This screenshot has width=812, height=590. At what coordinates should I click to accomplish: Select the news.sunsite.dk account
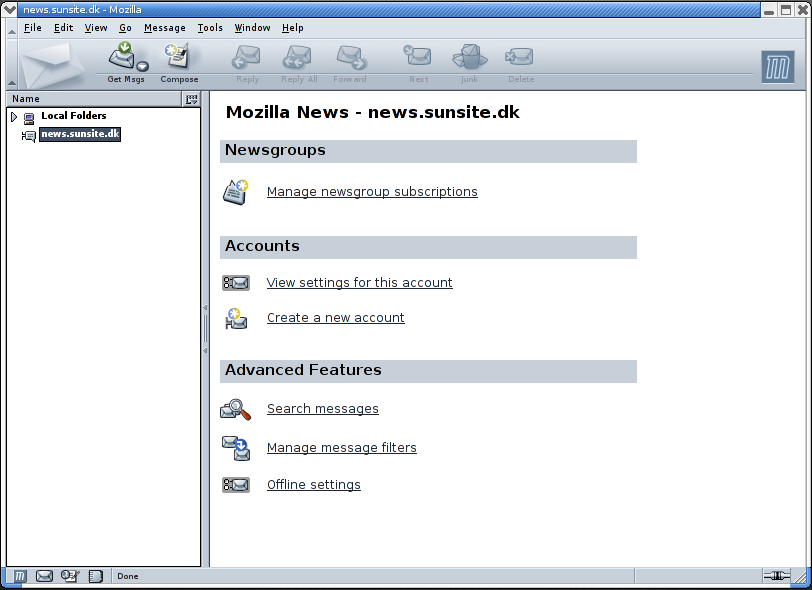tap(80, 134)
